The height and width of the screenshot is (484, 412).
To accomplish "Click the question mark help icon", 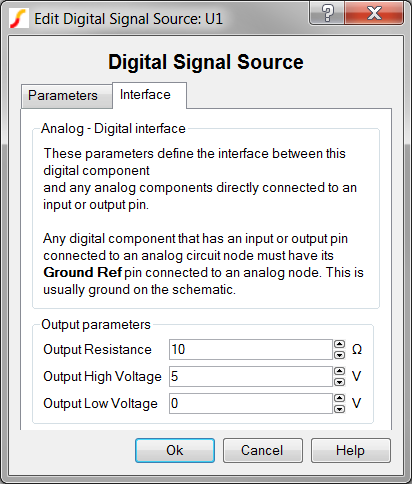I will [x=327, y=13].
